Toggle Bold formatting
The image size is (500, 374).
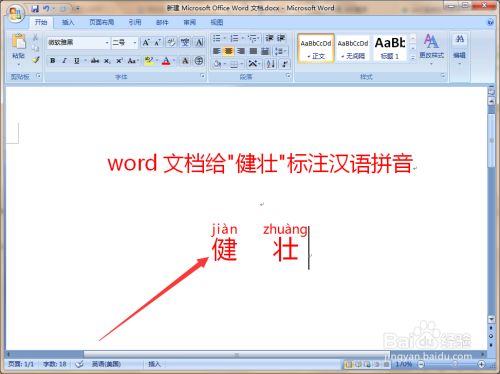[x=53, y=61]
